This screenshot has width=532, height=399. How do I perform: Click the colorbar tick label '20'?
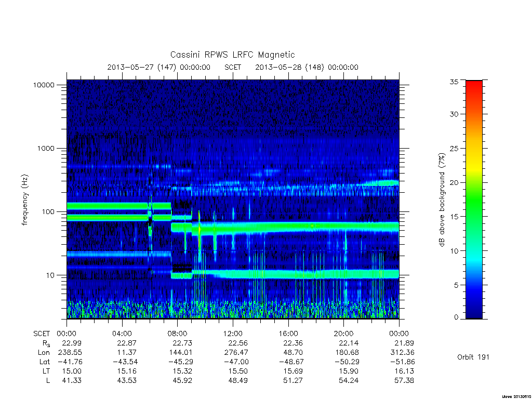(454, 182)
